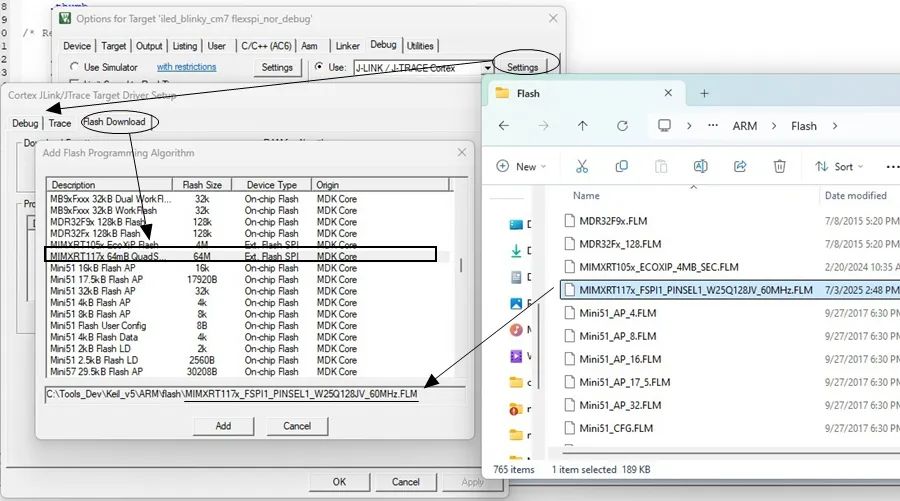Click the Share icon in File Explorer toolbar
This screenshot has width=900, height=501.
tap(740, 166)
